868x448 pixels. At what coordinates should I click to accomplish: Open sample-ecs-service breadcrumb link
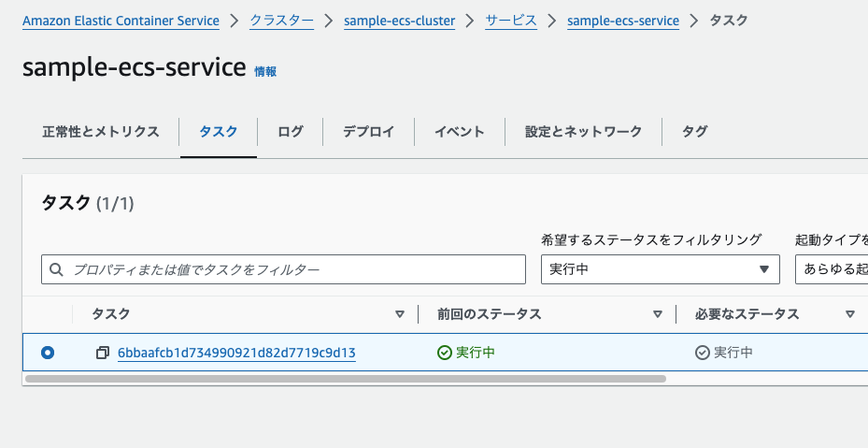[623, 22]
